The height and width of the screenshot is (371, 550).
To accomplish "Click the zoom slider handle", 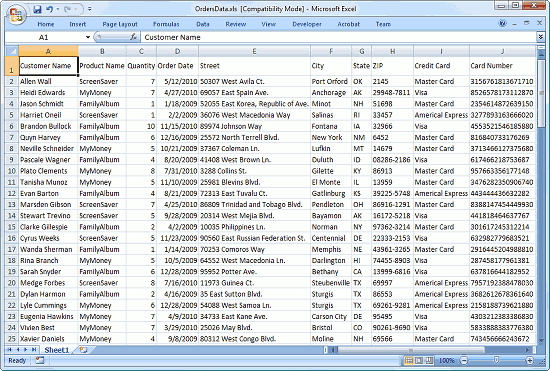I will tap(496, 360).
